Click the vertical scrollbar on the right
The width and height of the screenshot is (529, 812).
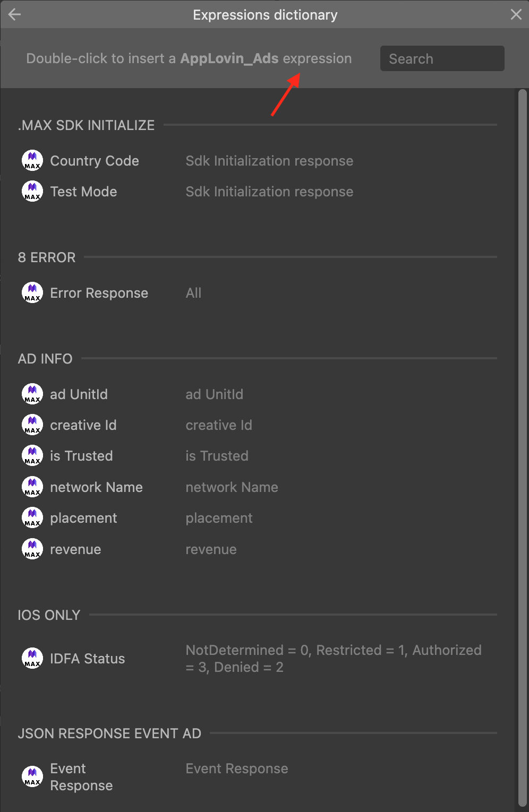[x=522, y=446]
